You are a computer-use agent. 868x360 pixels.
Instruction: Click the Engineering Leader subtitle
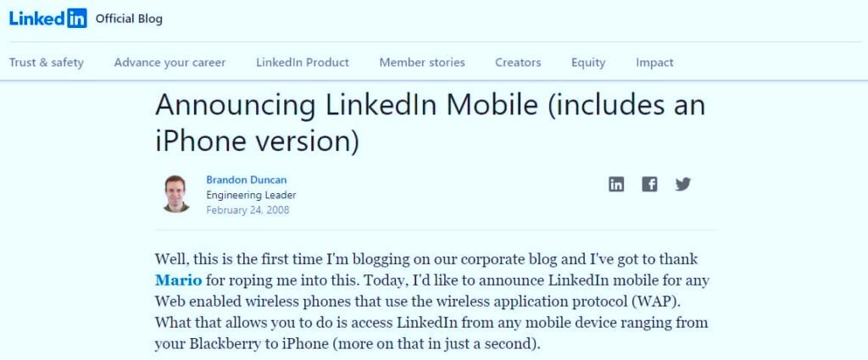[x=251, y=195]
